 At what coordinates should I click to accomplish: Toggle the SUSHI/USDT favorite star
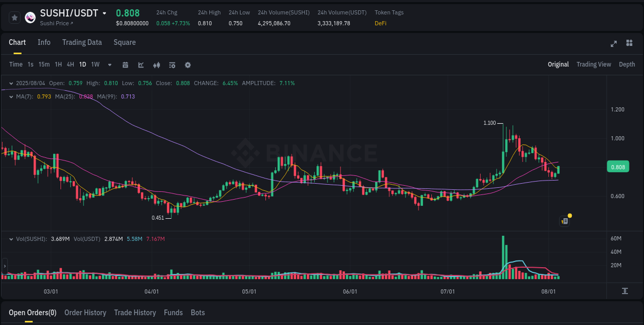[14, 17]
